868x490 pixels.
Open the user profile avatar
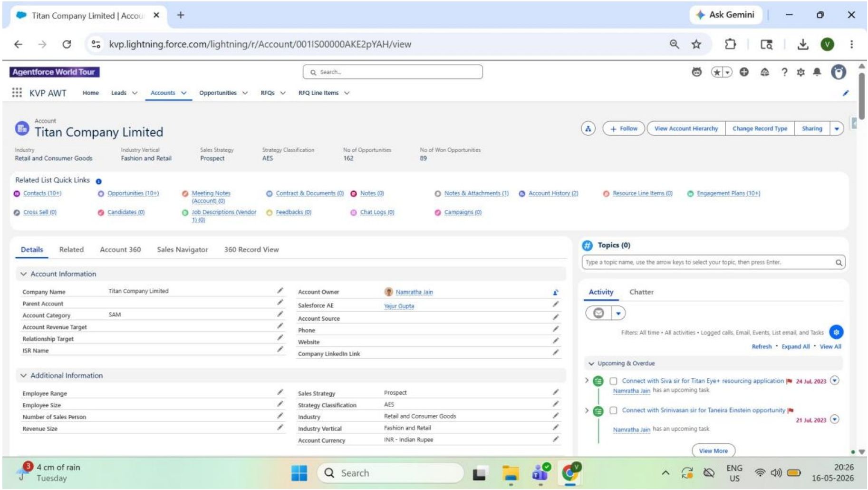[838, 72]
